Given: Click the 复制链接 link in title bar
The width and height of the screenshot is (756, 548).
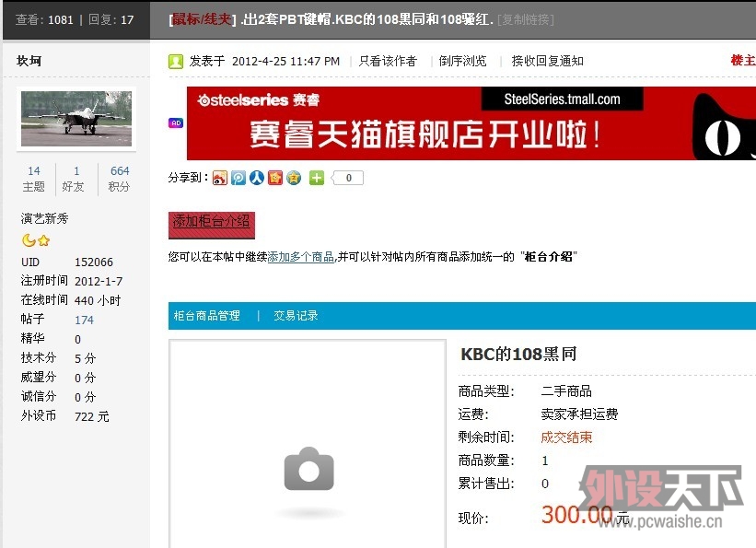Looking at the screenshot, I should tap(526, 19).
